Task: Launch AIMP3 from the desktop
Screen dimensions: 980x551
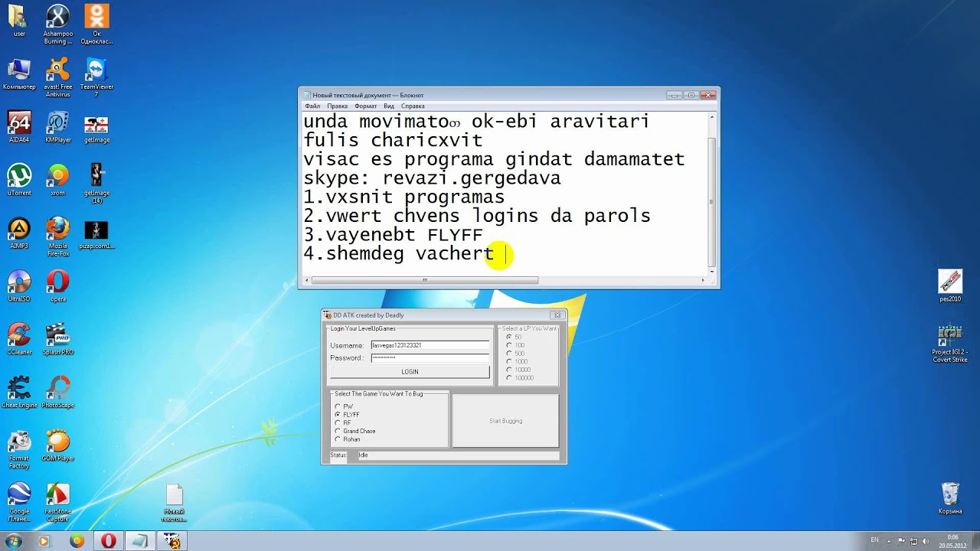Action: point(19,234)
